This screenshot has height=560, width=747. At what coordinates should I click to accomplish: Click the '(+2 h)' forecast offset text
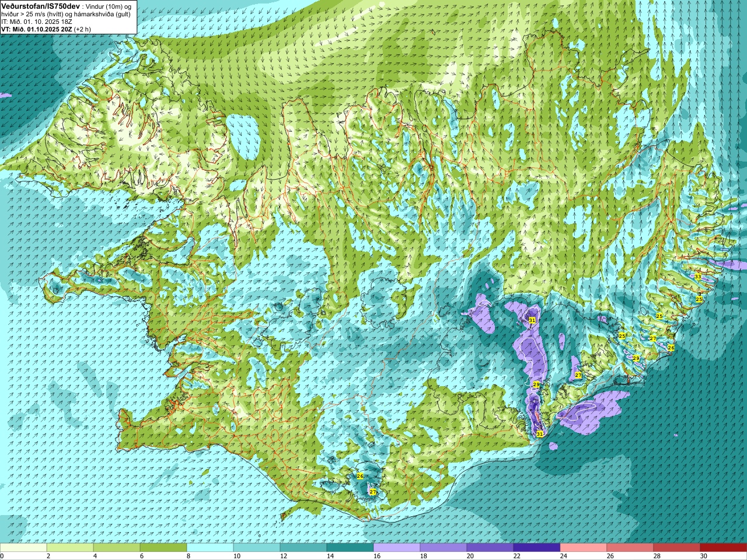tap(82, 29)
